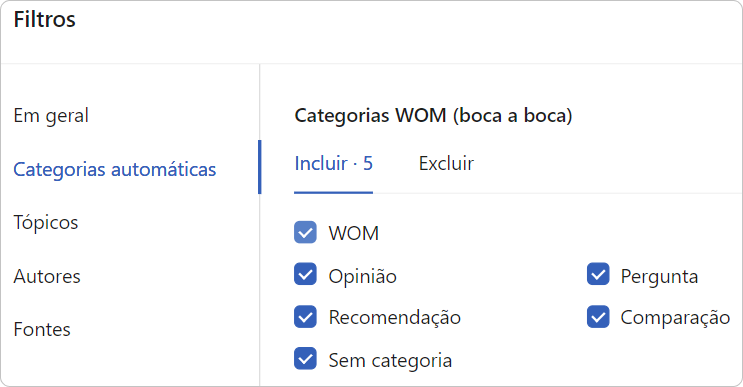743x387 pixels.
Task: Switch to the Excluir tab
Action: (446, 164)
